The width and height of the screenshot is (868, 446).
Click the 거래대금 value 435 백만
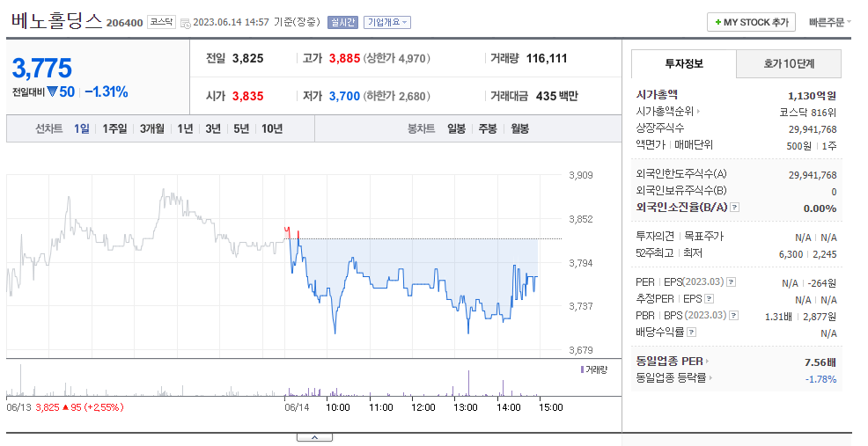557,96
